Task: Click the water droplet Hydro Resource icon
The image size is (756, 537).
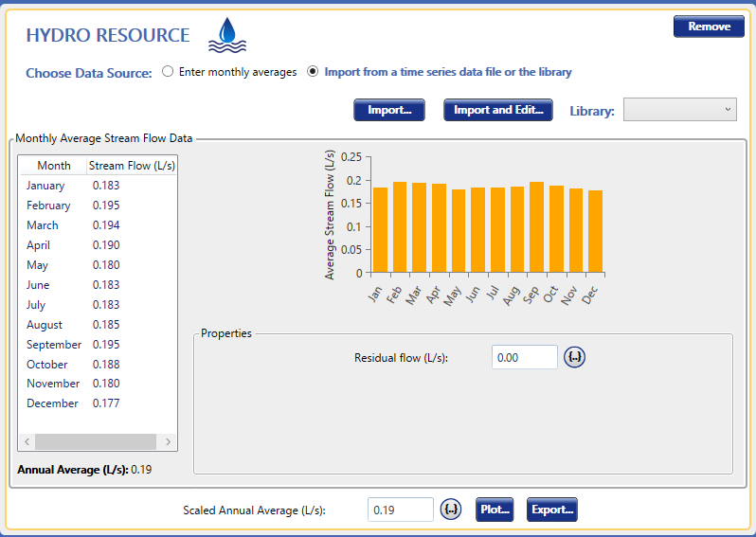Action: (226, 35)
